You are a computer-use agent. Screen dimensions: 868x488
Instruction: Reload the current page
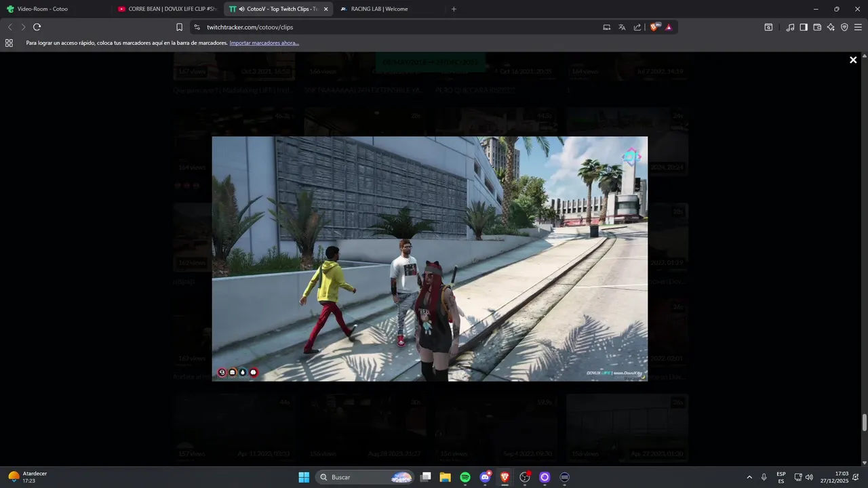(x=37, y=27)
